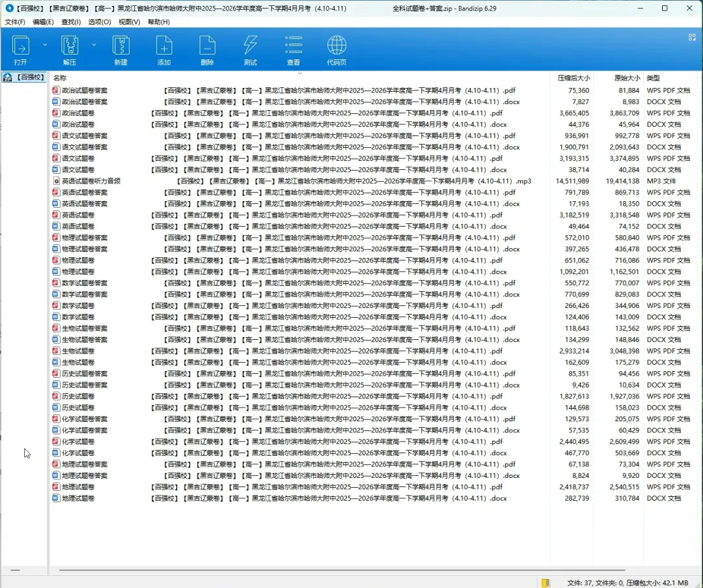Click the horizontal scrollbar under the file list

click(x=342, y=570)
